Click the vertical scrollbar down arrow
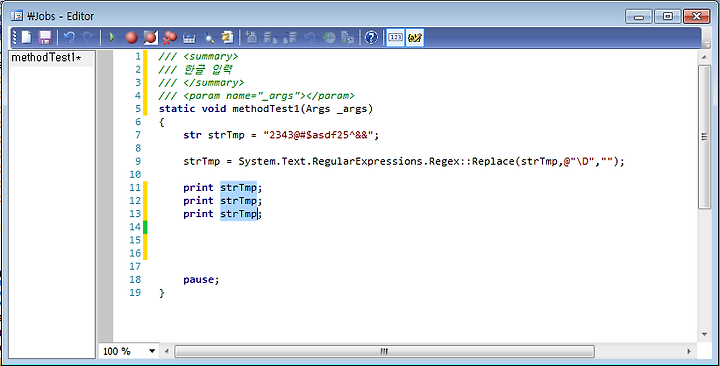The image size is (720, 366). click(704, 335)
